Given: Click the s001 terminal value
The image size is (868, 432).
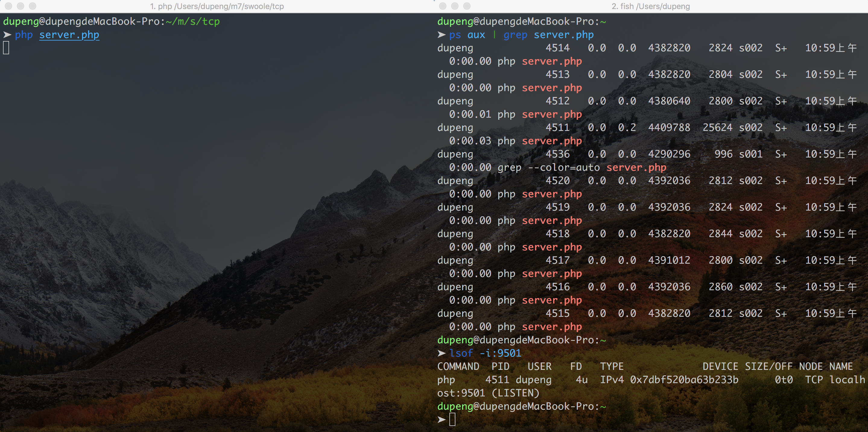Looking at the screenshot, I should coord(751,154).
